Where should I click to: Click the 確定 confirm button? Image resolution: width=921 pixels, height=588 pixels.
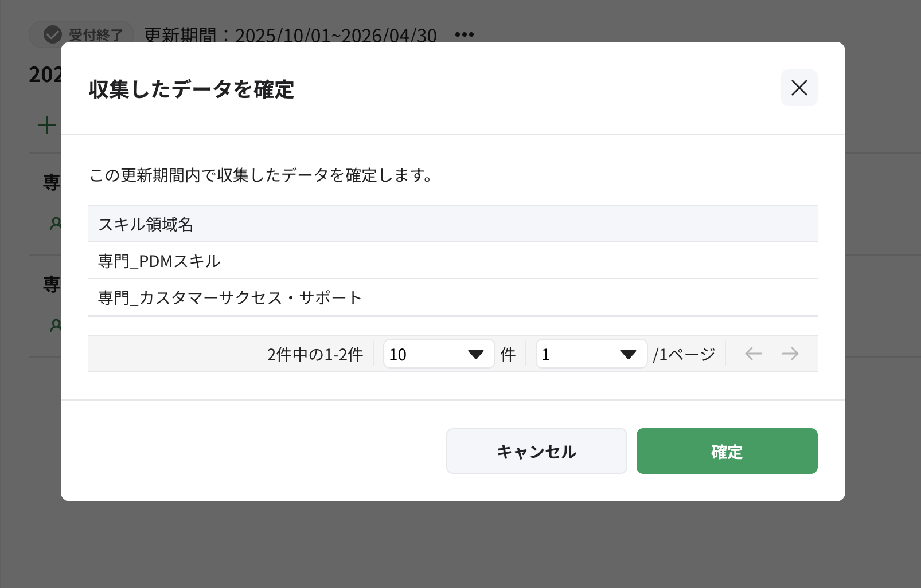[727, 451]
